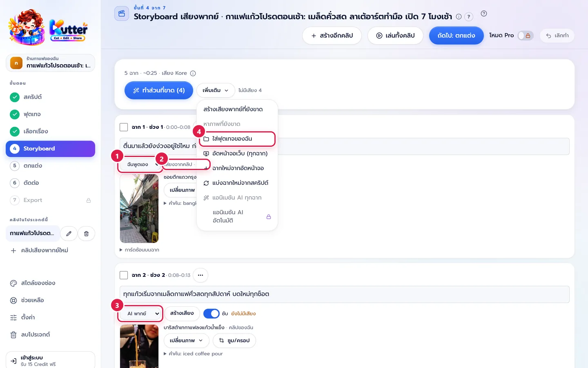This screenshot has height=368, width=588.
Task: Open the boxed question mark beside the title
Action: [469, 17]
